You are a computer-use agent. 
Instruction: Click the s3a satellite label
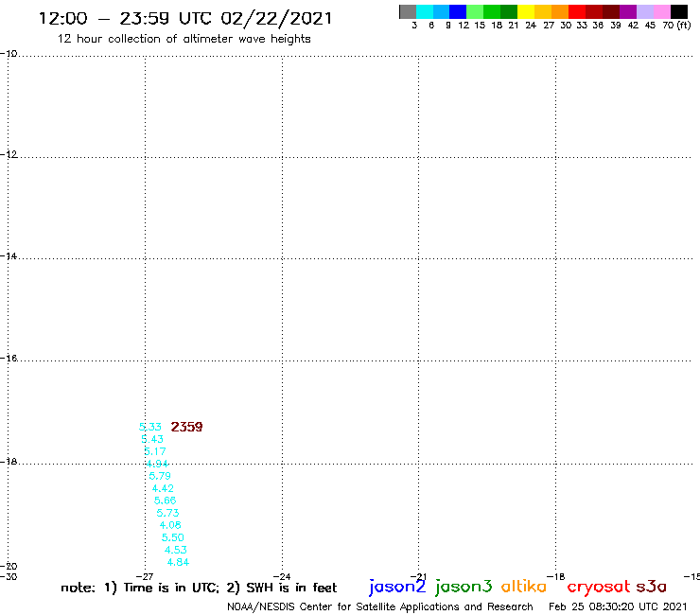[652, 587]
